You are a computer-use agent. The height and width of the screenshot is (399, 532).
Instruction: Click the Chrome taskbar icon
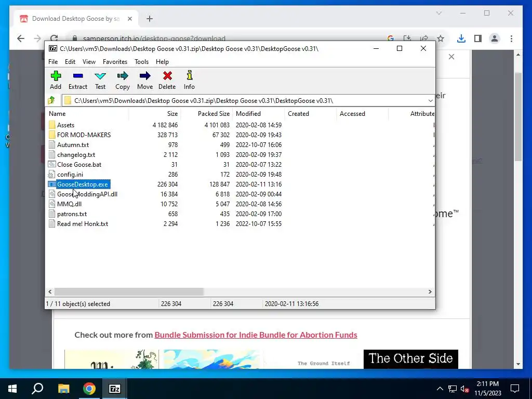click(89, 389)
